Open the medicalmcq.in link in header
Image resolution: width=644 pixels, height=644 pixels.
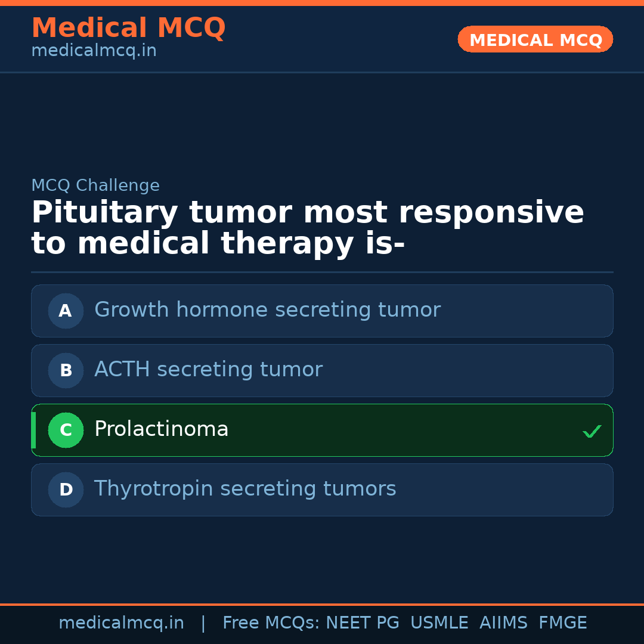(x=94, y=51)
